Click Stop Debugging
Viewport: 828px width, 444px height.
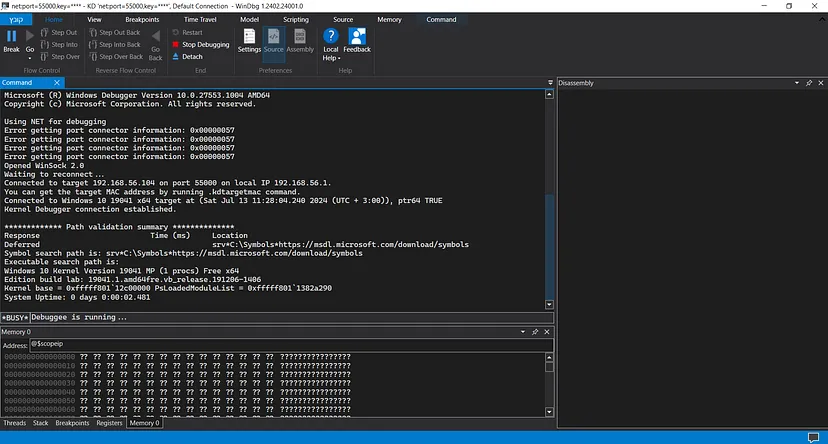[x=201, y=44]
